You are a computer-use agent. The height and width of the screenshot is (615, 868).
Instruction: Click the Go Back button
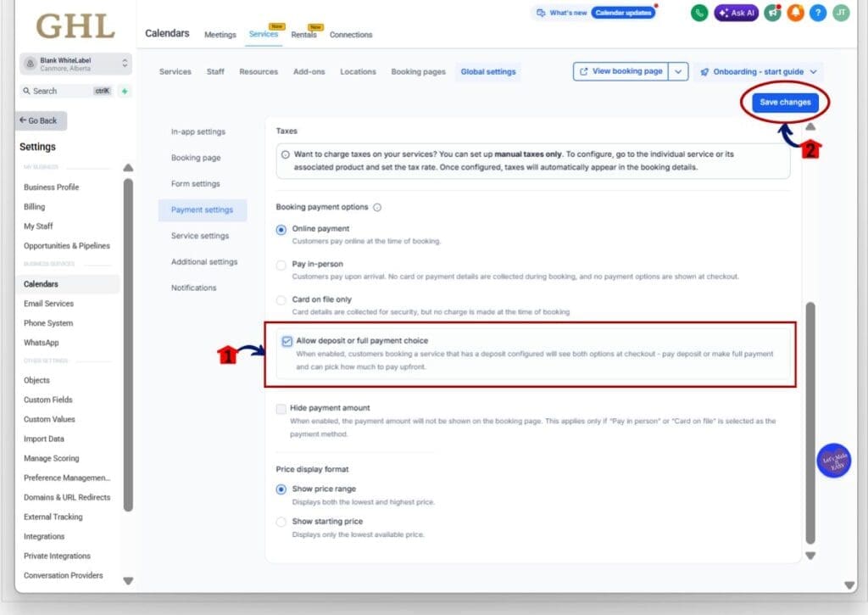[x=41, y=120]
